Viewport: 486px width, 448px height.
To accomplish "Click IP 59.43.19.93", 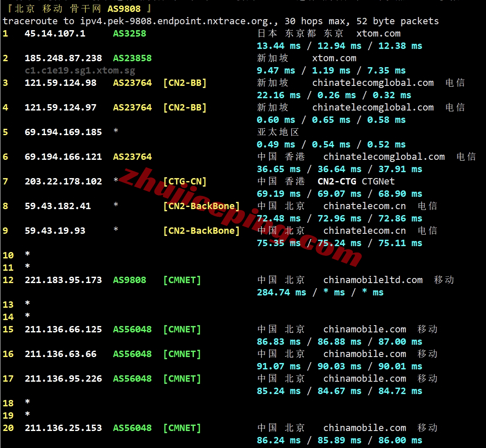I will pos(55,231).
